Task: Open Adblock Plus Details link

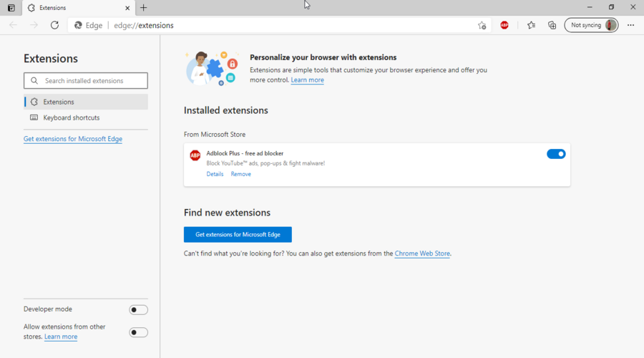Action: pyautogui.click(x=215, y=174)
